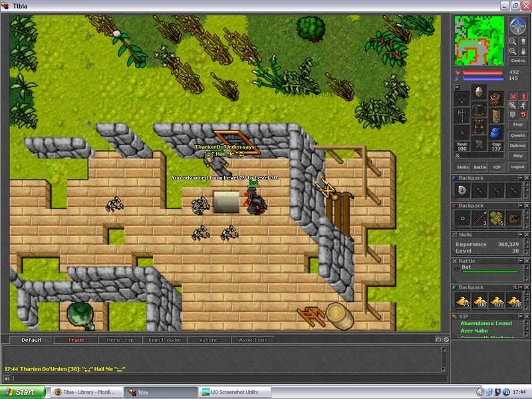Image resolution: width=532 pixels, height=399 pixels.
Task: Minimize the Battle panel
Action: pyautogui.click(x=521, y=261)
